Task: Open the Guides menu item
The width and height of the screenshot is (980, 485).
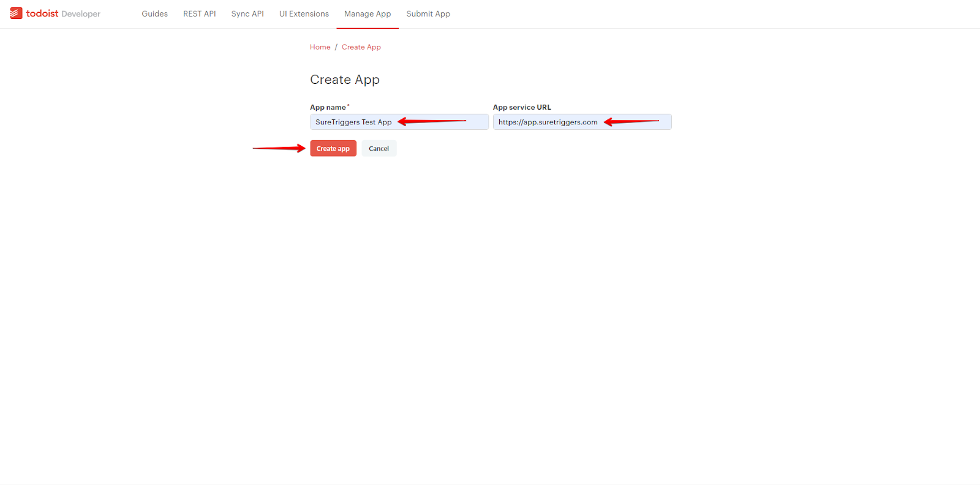Action: [154, 13]
